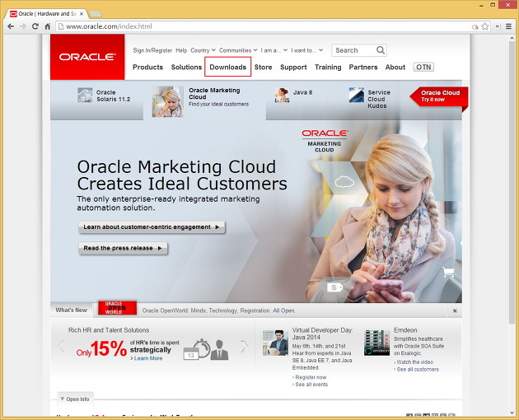Click the browser forward arrow

click(23, 26)
